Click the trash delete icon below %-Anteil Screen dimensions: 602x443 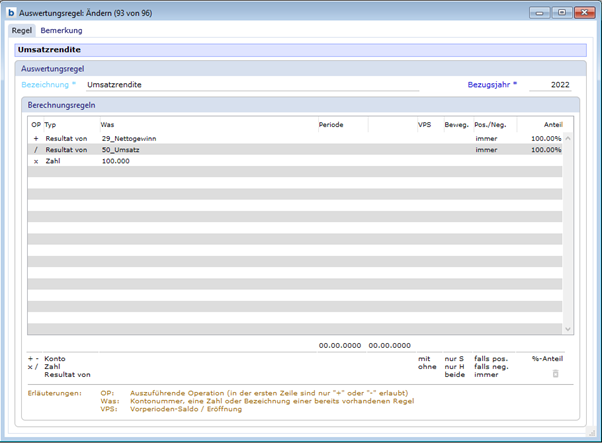coord(556,374)
